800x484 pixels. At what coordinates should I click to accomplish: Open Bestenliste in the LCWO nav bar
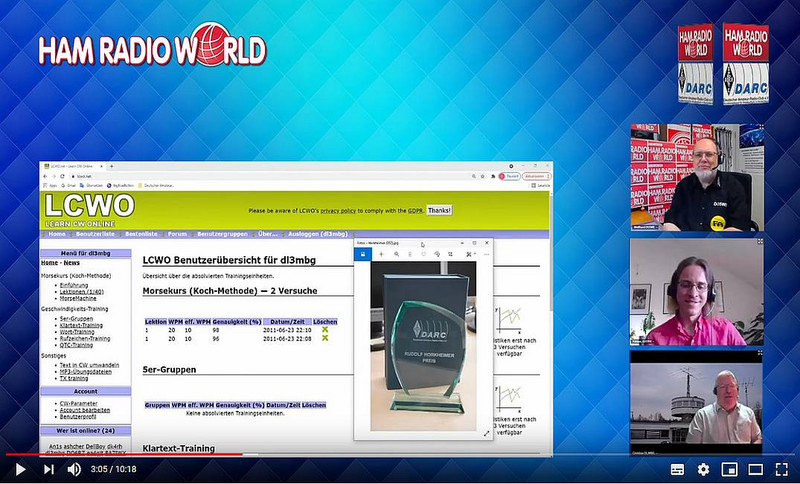point(141,234)
